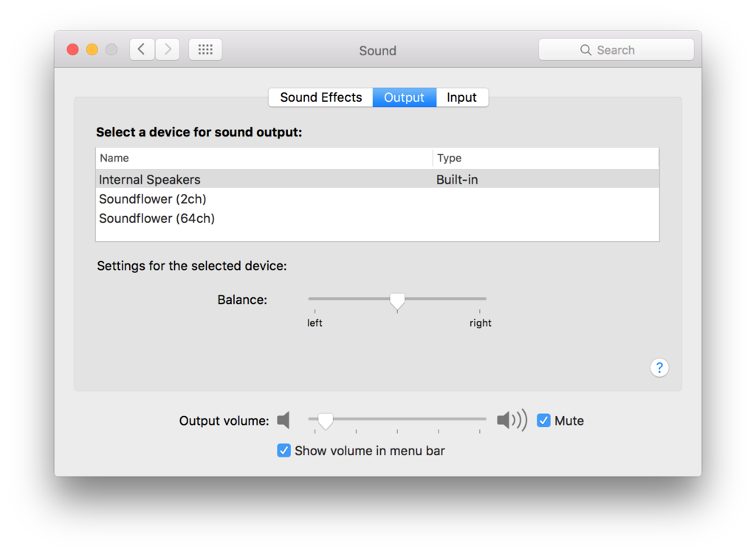Click the magnifying glass search icon
Image resolution: width=756 pixels, height=554 pixels.
point(585,50)
